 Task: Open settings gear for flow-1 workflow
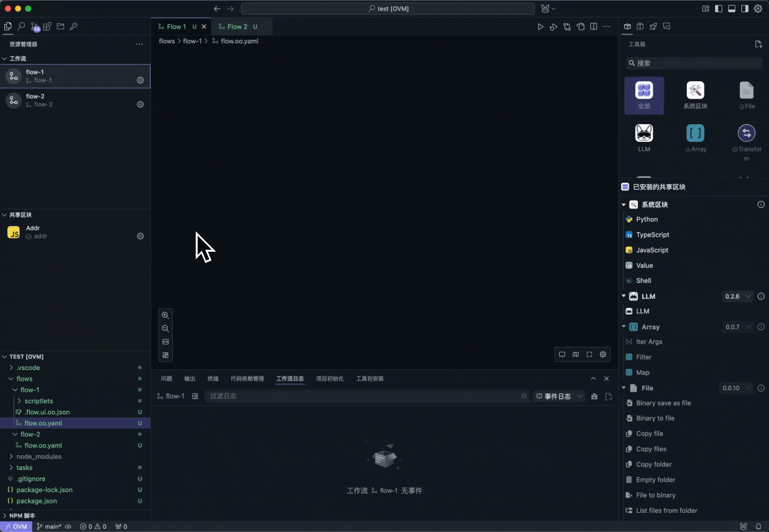[x=140, y=80]
